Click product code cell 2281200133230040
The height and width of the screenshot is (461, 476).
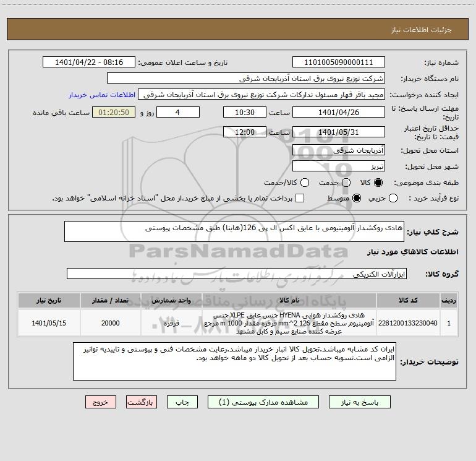408,323
